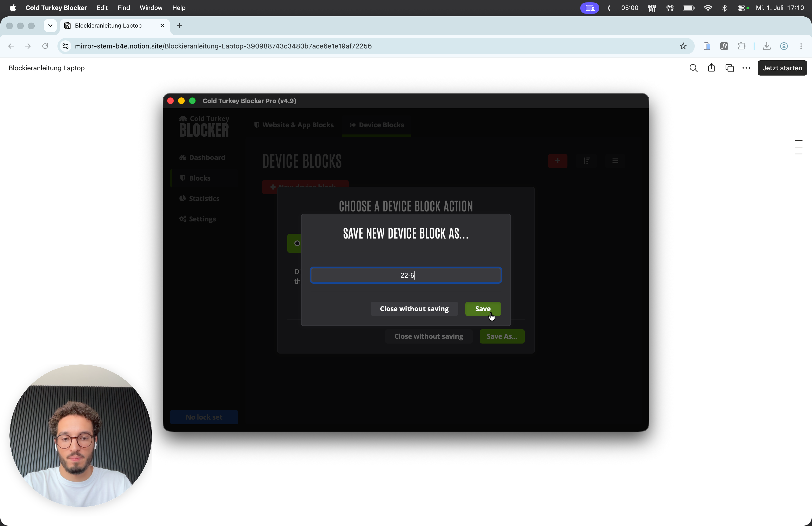Open the Window menu
812x526 pixels.
tap(151, 8)
